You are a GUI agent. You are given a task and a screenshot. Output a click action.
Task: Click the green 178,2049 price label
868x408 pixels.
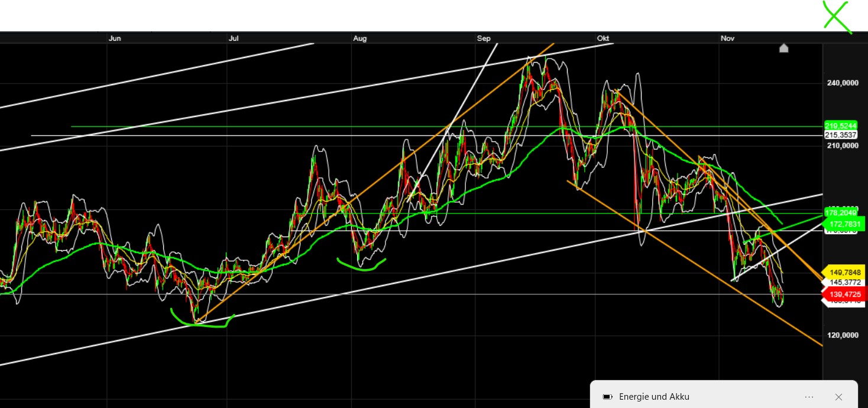(840, 213)
